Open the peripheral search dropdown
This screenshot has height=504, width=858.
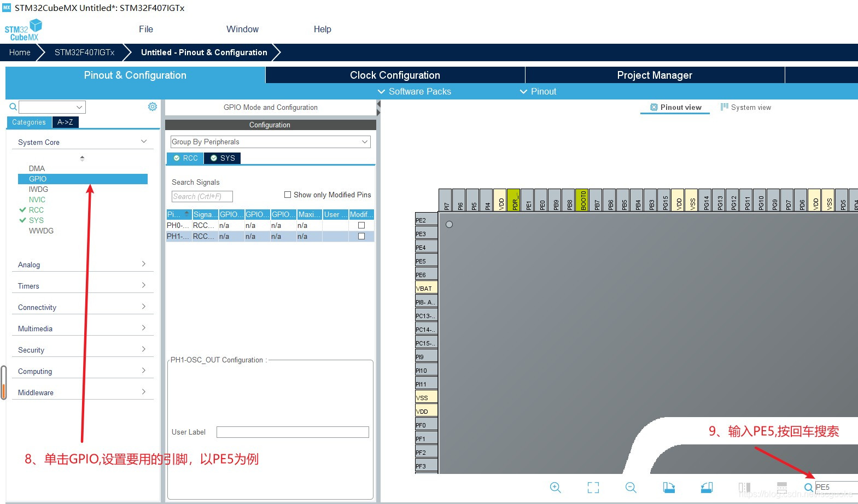click(x=79, y=107)
